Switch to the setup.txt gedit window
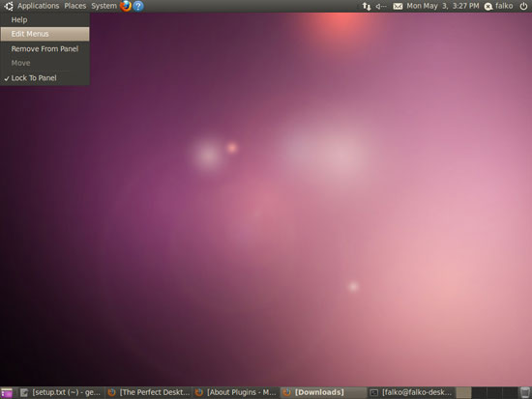Screen dimensions: 532x399 click(x=60, y=392)
